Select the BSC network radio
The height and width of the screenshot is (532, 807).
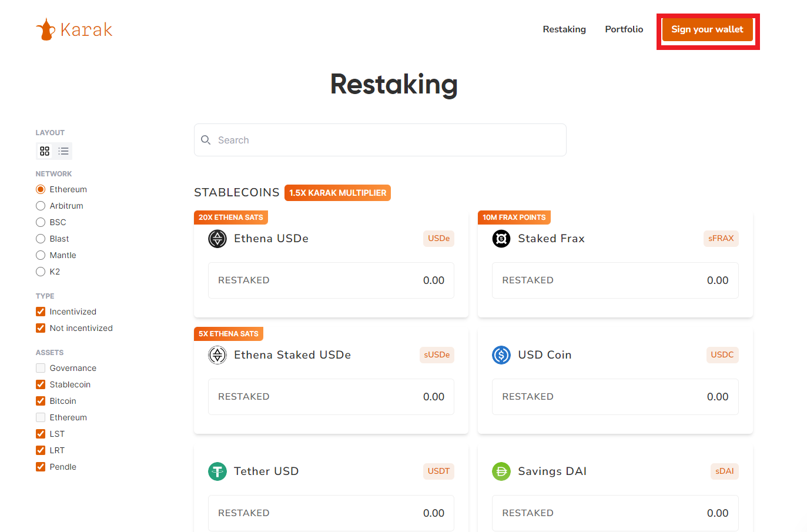click(x=41, y=222)
